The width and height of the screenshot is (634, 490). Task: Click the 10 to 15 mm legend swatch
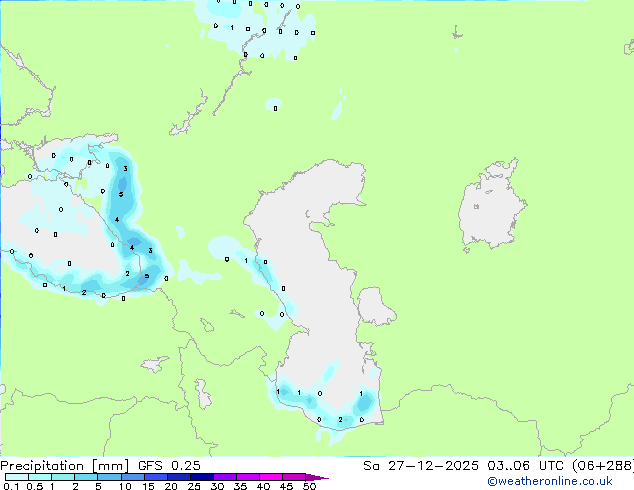133,477
